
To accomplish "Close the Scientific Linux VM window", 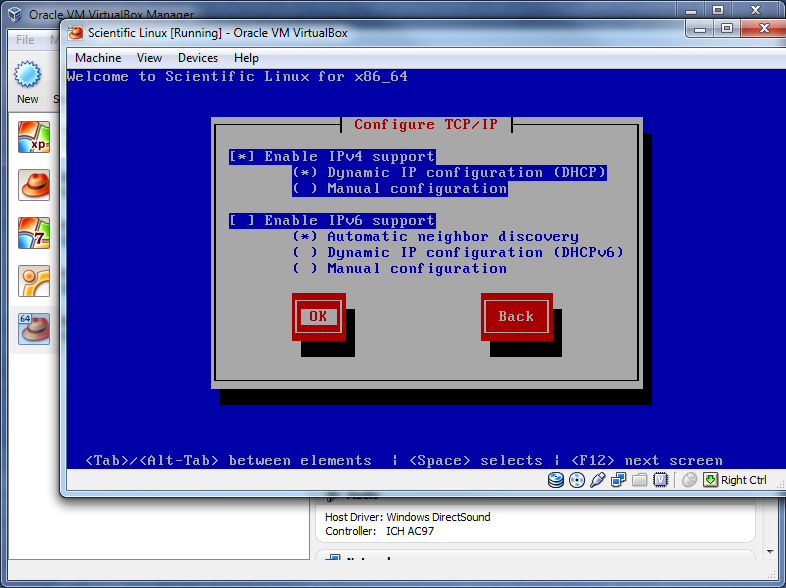I will coord(764,29).
